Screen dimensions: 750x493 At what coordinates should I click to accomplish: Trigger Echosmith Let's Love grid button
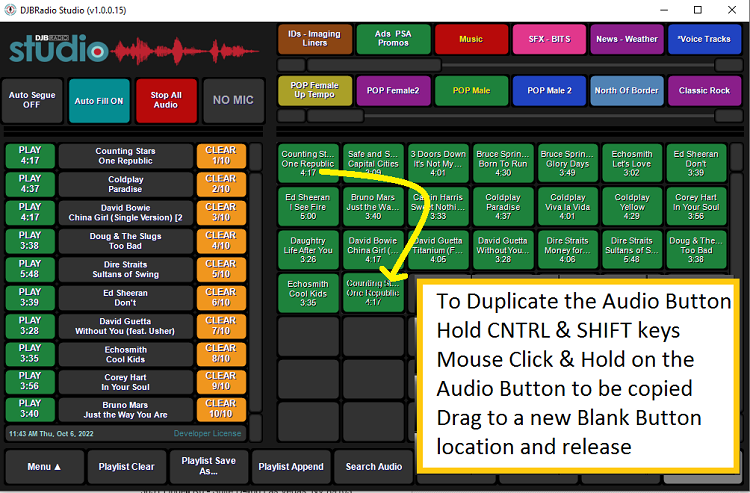pos(632,164)
